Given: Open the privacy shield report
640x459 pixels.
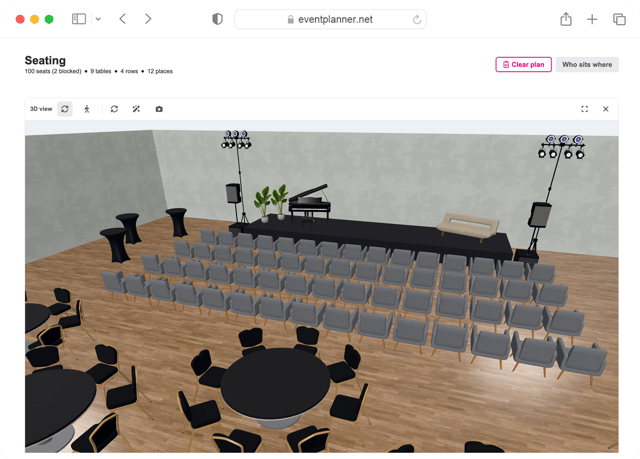Looking at the screenshot, I should [x=218, y=19].
